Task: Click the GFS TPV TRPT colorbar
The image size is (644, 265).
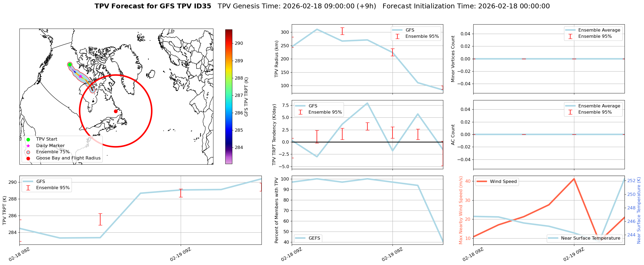Action: point(229,97)
